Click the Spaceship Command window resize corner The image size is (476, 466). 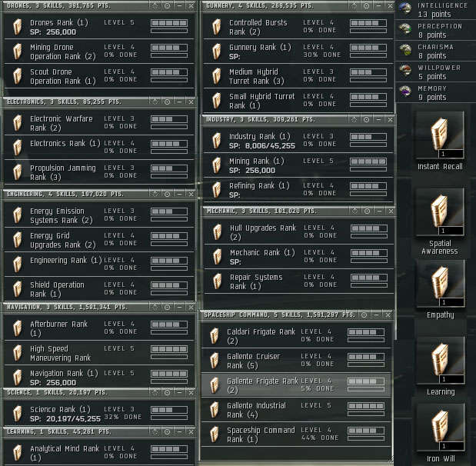tap(391, 459)
